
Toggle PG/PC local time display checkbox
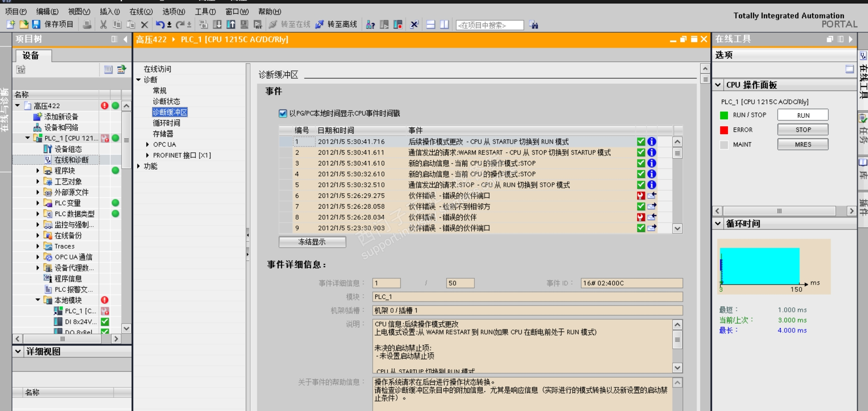[x=283, y=113]
